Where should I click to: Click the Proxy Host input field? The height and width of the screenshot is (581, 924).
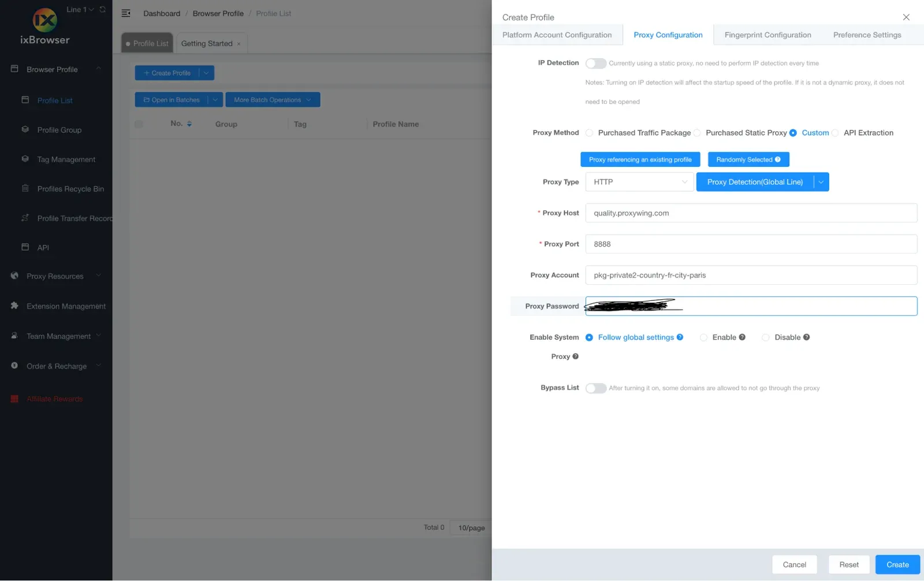point(751,213)
